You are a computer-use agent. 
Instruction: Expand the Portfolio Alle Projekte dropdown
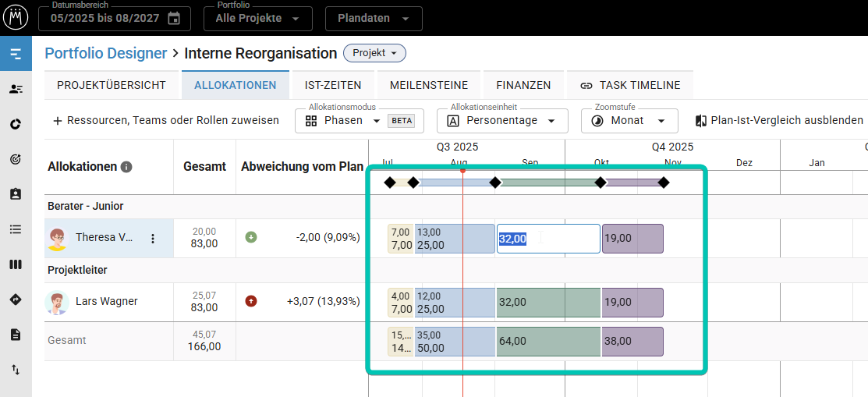coord(257,18)
